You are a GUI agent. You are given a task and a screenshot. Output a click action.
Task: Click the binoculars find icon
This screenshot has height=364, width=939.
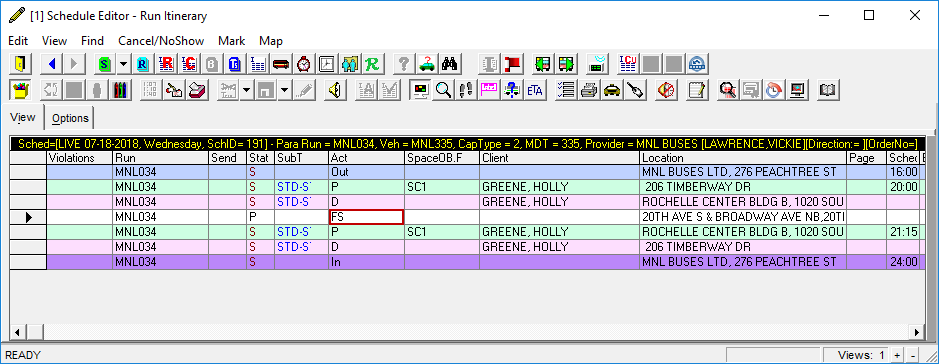click(x=450, y=63)
